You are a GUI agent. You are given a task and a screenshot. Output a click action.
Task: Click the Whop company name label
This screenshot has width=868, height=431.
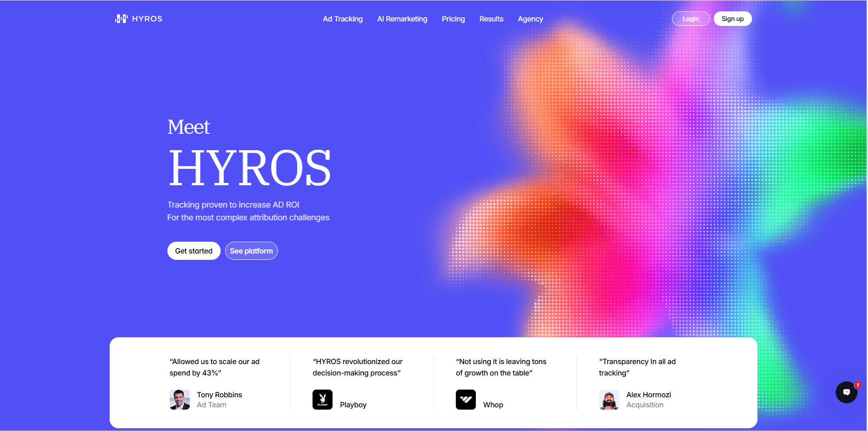point(493,405)
